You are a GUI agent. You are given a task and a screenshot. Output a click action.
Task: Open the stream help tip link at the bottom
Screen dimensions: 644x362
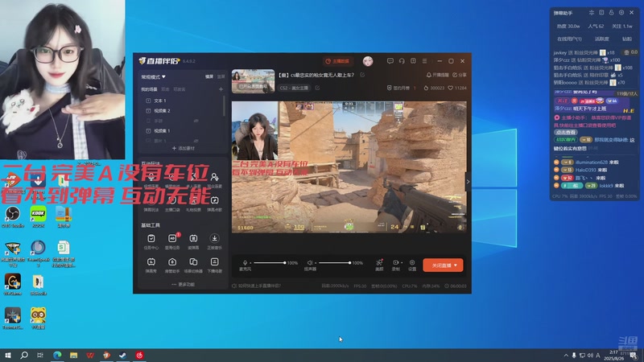point(256,286)
